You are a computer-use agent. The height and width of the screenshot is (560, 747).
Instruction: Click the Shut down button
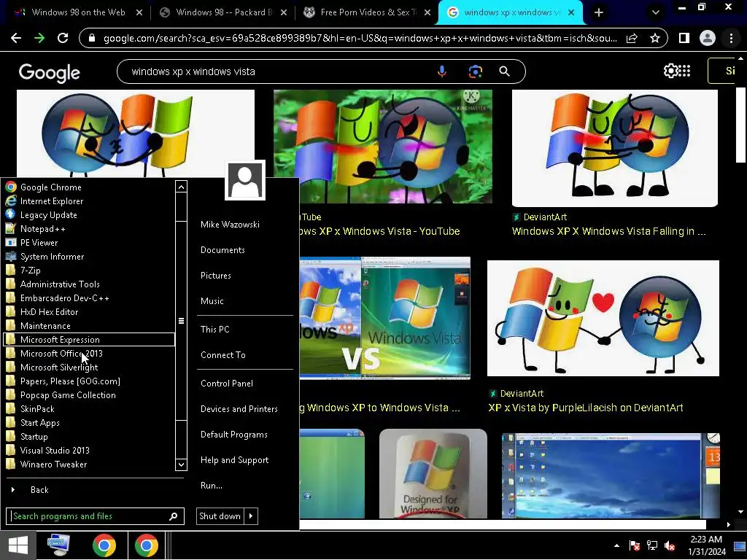pyautogui.click(x=220, y=516)
